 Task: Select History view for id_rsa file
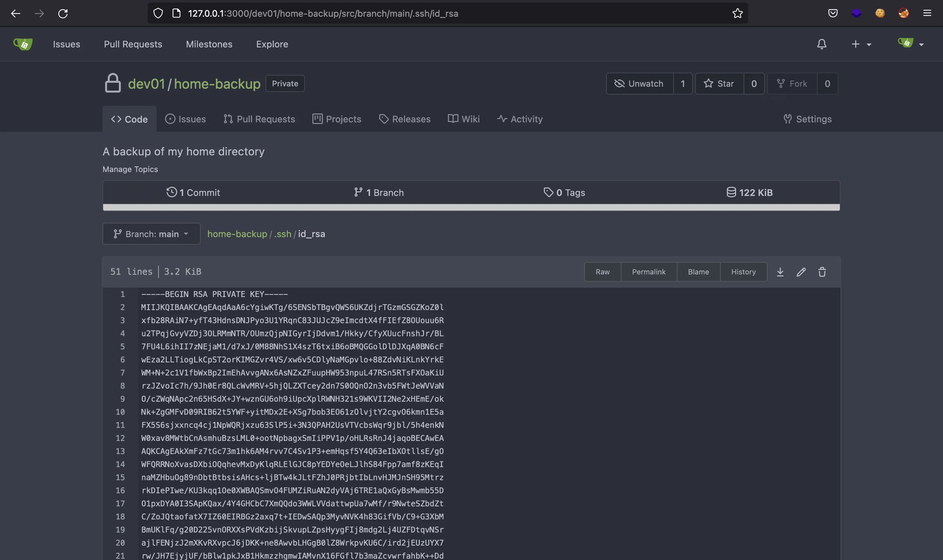click(x=744, y=271)
